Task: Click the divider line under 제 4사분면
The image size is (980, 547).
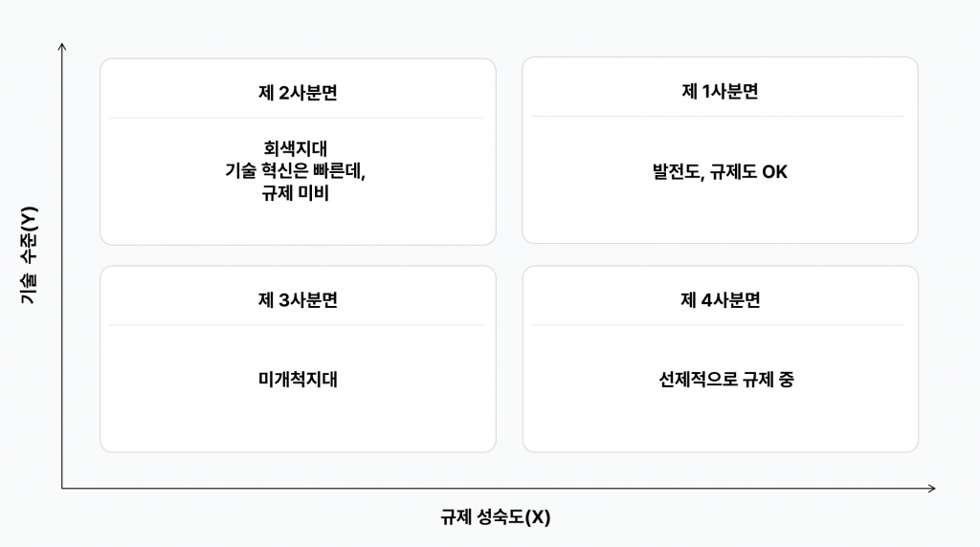Action: pos(718,325)
